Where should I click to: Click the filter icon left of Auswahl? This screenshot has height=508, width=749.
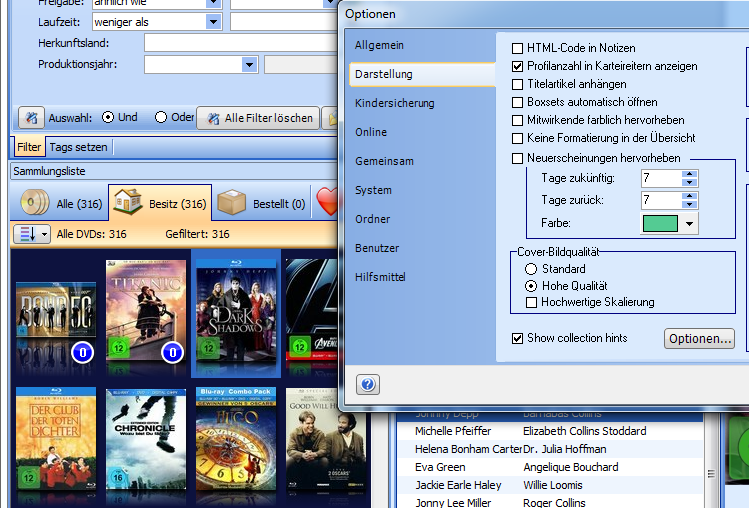31,118
